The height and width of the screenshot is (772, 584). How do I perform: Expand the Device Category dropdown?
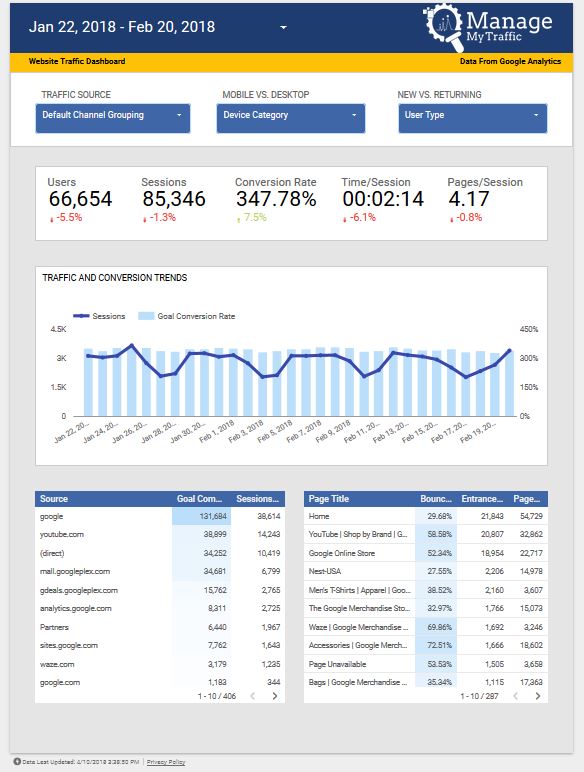pos(291,118)
